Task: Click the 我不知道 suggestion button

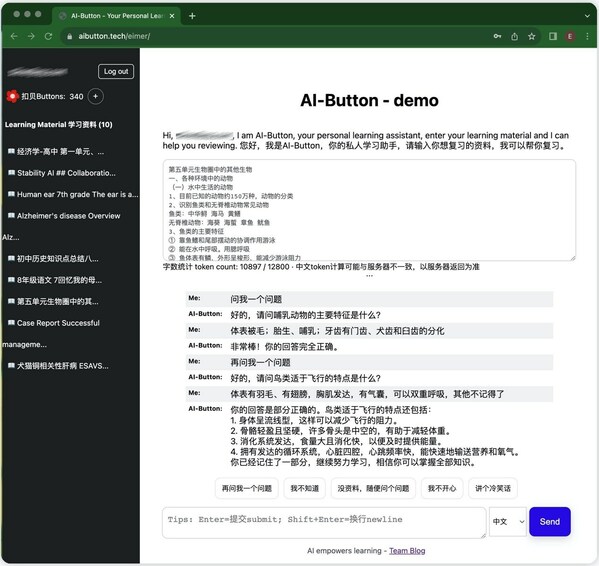Action: click(304, 488)
